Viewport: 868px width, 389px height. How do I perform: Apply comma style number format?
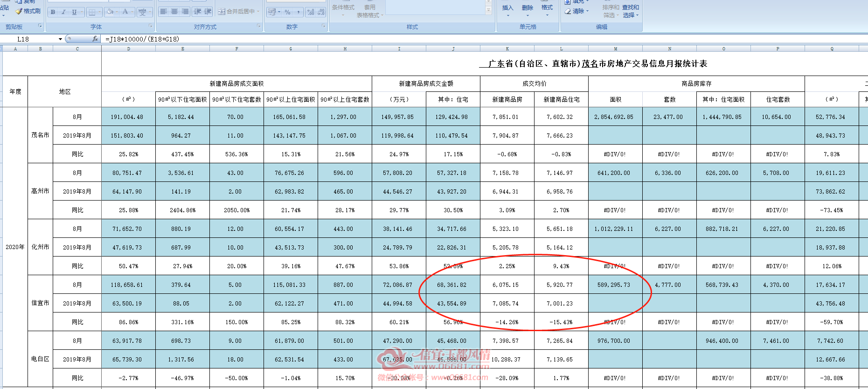tap(299, 12)
